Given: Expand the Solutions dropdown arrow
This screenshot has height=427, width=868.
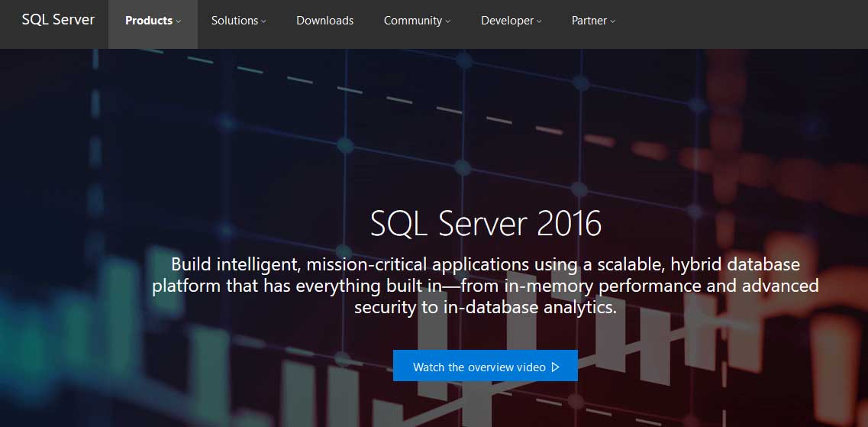Looking at the screenshot, I should [x=263, y=21].
